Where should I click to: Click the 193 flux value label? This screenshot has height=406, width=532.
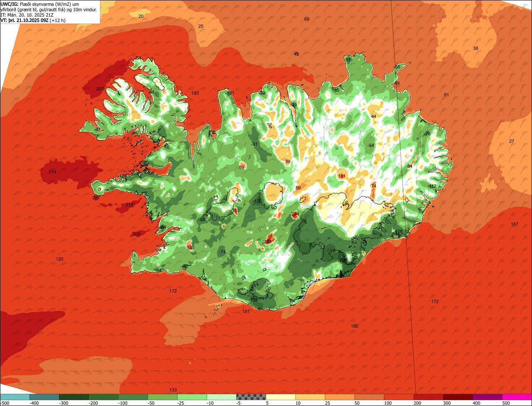tap(195, 93)
